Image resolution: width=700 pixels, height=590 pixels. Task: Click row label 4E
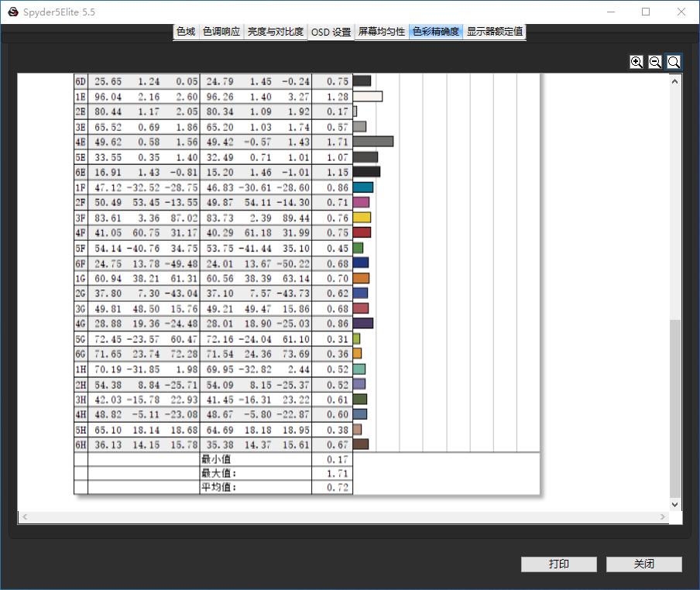tap(81, 142)
